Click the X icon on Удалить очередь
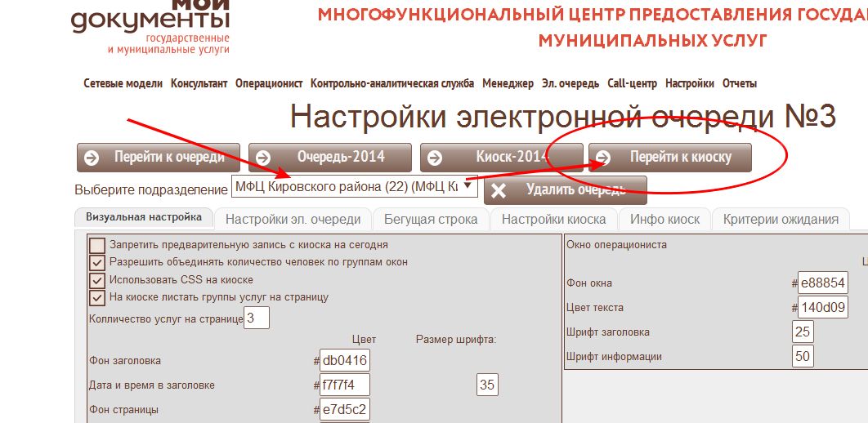Viewport: 868px width, 423px height. point(499,191)
